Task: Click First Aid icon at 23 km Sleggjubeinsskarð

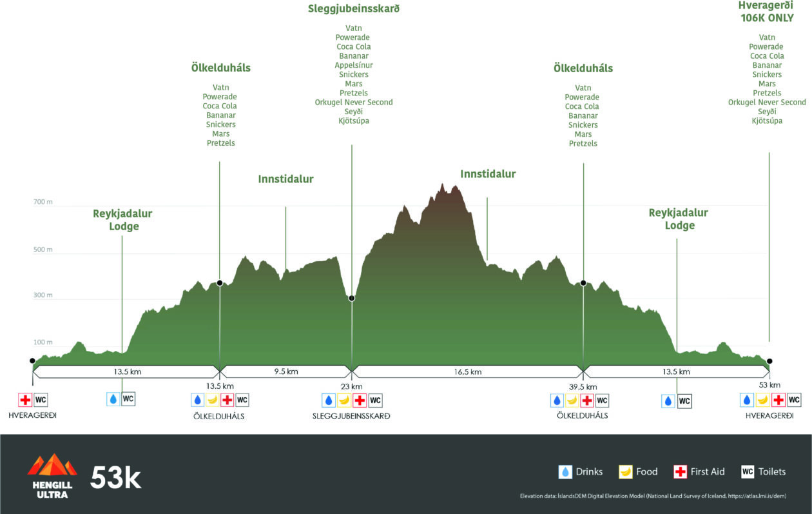Action: [x=360, y=401]
